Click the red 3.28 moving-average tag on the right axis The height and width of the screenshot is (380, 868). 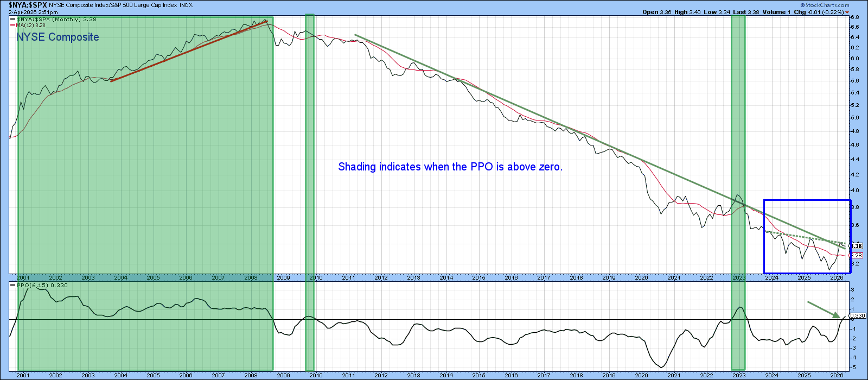[857, 255]
